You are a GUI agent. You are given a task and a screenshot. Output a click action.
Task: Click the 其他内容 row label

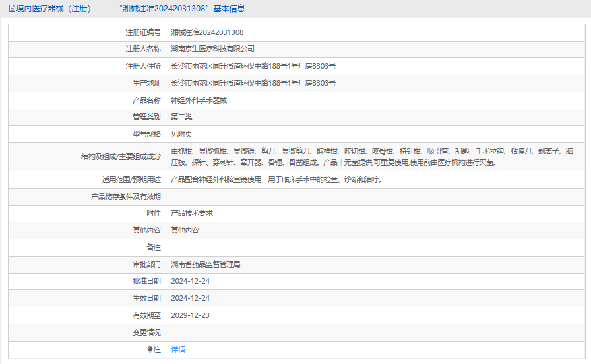tap(146, 230)
